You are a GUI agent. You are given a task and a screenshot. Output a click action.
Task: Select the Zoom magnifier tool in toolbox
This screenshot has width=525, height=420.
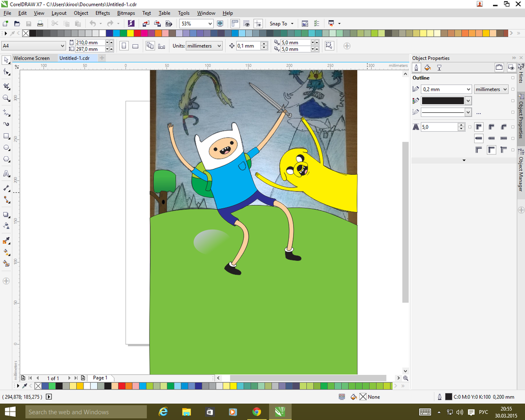point(6,98)
